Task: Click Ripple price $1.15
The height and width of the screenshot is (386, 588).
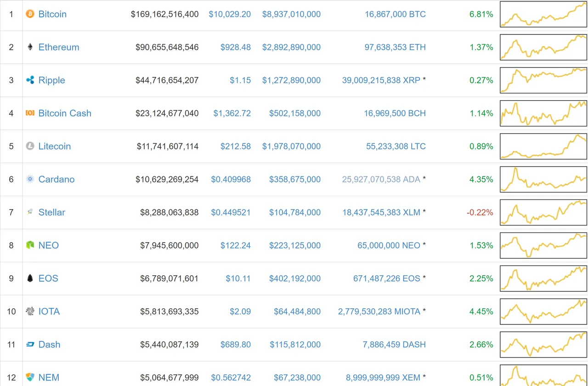Action: point(240,80)
